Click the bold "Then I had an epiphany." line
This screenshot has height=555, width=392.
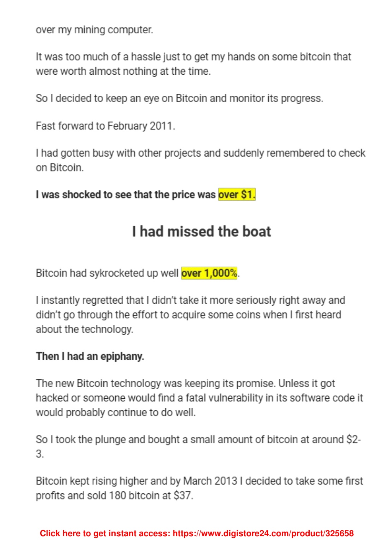[90, 356]
